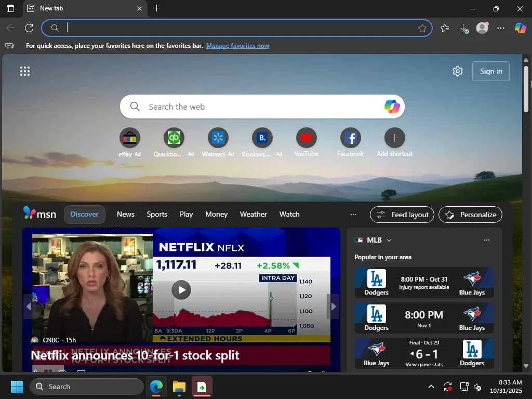
Task: Open the YouTube shortcut
Action: coord(306,138)
